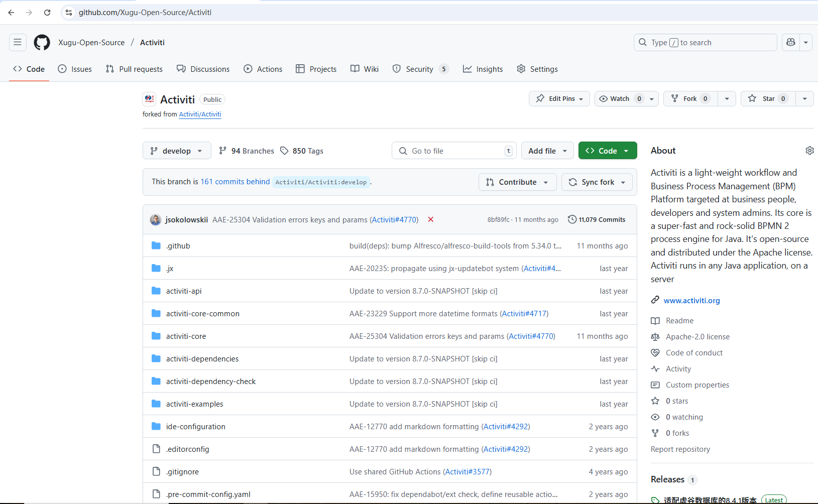Click the failed status X on latest commit
This screenshot has width=818, height=504.
coord(430,219)
